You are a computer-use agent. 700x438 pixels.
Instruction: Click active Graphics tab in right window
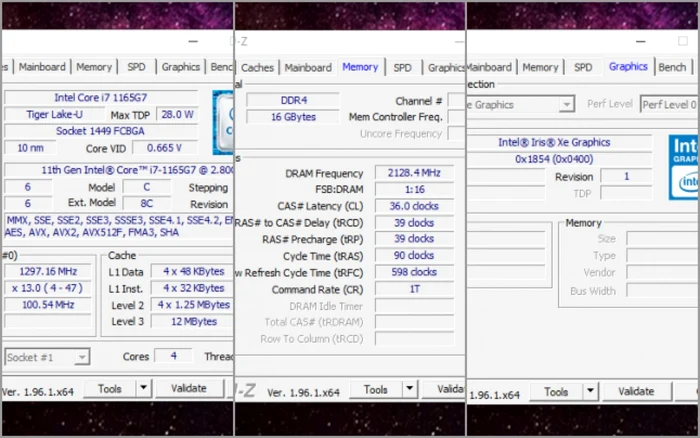pos(628,67)
